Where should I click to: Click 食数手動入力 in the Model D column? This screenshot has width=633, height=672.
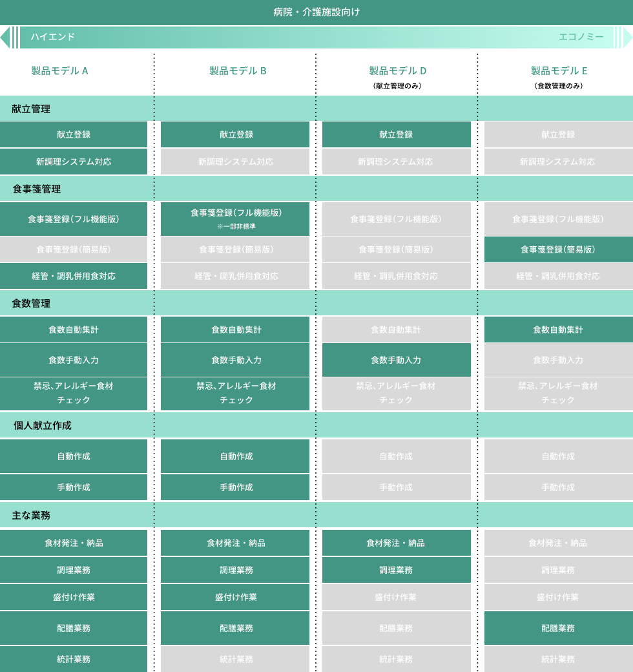pyautogui.click(x=396, y=360)
